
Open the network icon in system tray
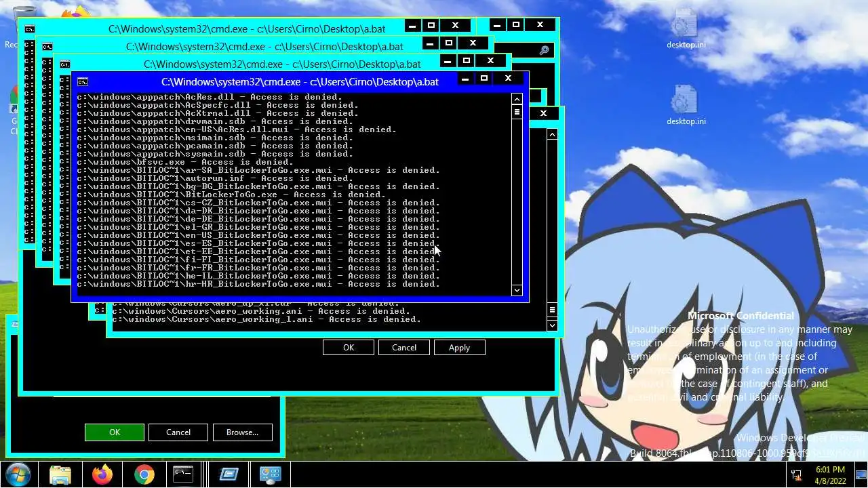click(796, 474)
